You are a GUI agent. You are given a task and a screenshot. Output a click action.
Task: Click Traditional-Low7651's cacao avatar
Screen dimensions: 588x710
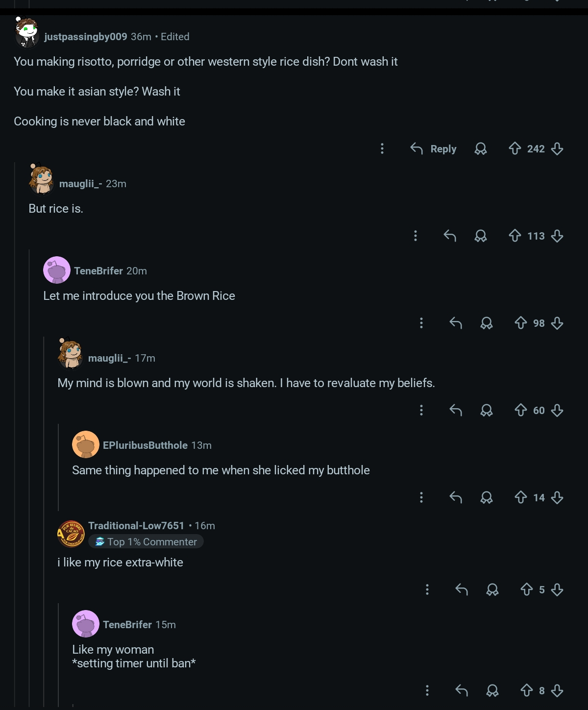coord(71,534)
